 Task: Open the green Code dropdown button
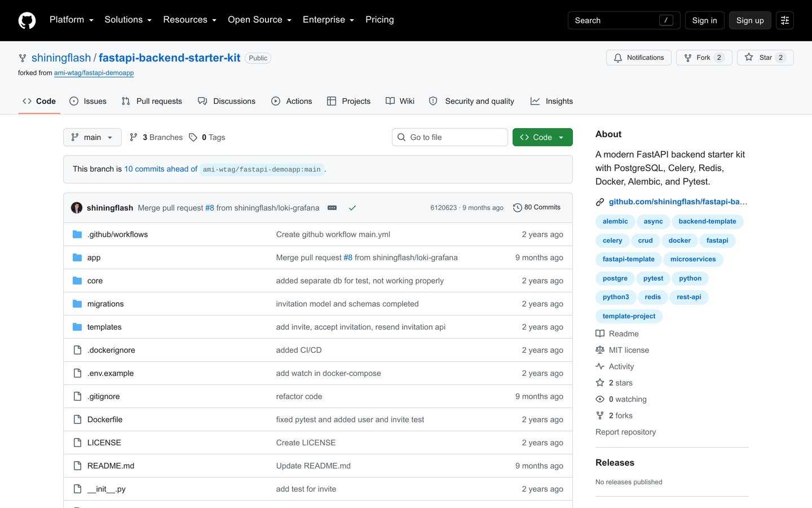[542, 137]
